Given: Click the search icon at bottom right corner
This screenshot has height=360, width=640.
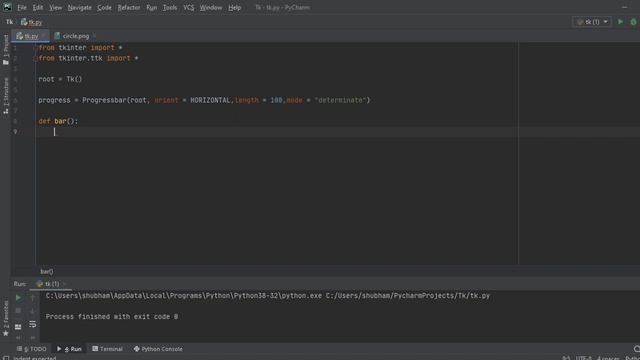Looking at the screenshot, I should click(x=637, y=349).
